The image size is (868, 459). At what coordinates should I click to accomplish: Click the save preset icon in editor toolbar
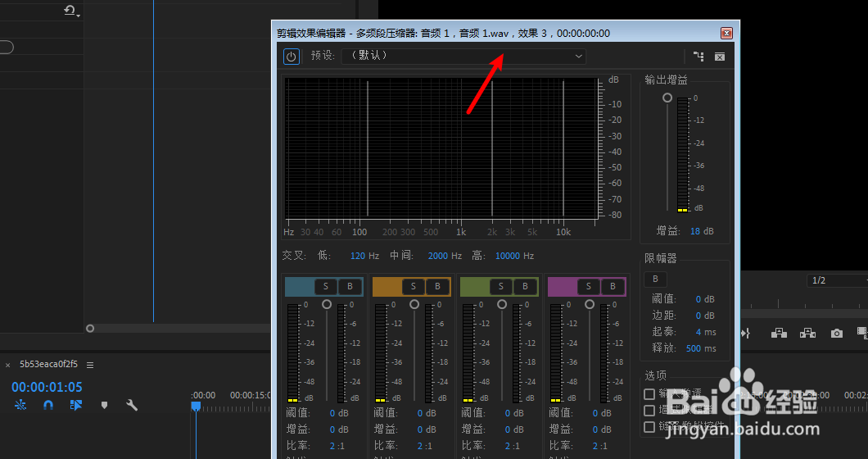[699, 56]
